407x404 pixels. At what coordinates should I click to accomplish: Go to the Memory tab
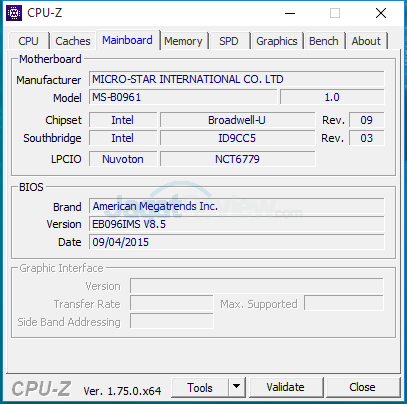coord(183,41)
